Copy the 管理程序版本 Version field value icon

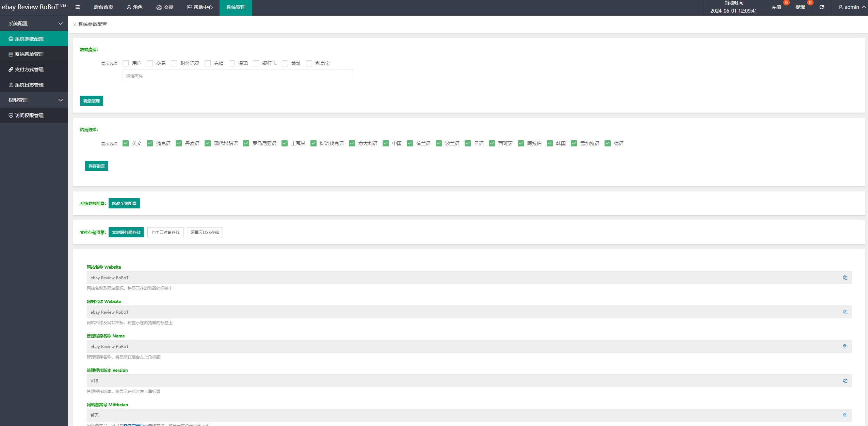[845, 381]
